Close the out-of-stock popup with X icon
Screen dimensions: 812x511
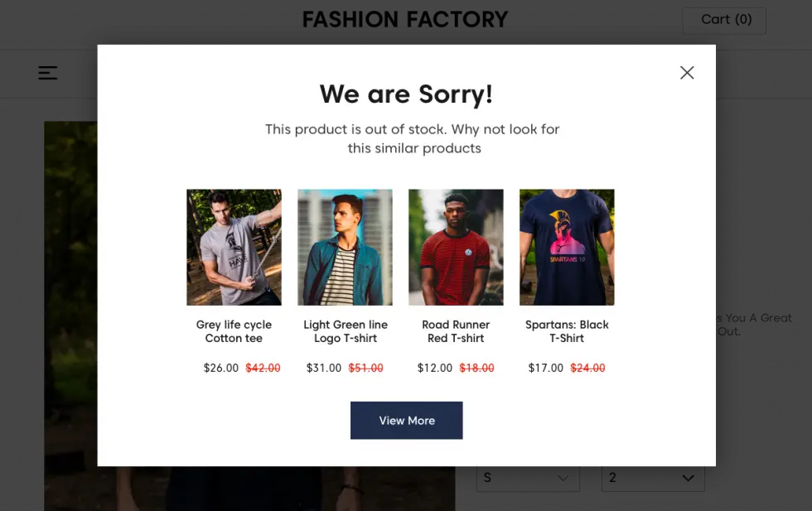(x=687, y=73)
